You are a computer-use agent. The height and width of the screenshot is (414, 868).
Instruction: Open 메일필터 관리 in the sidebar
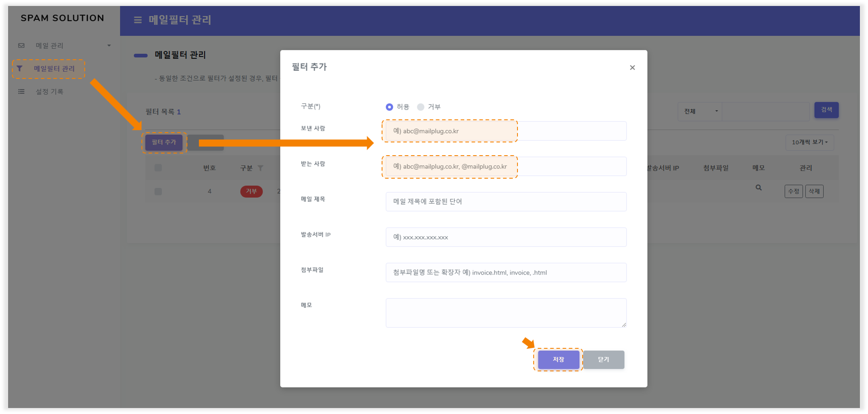54,69
